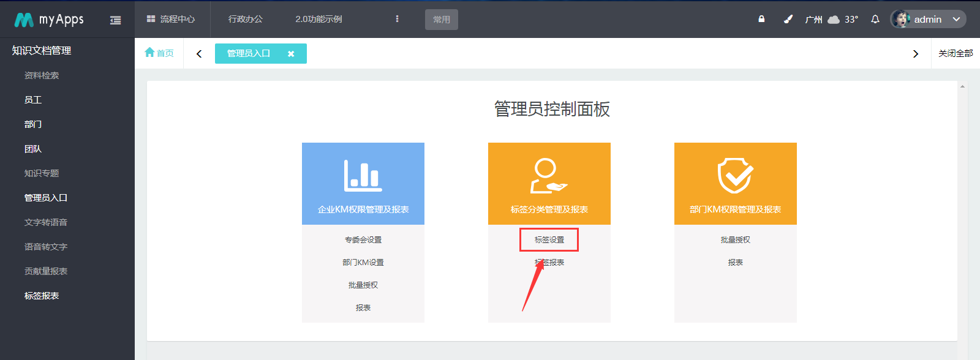Open 标签报表 link under tag card
980x360 pixels.
(549, 263)
